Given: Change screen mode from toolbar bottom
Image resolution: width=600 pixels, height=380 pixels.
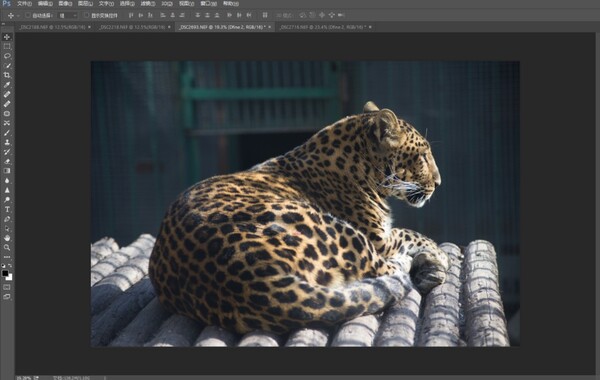Looking at the screenshot, I should pos(7,297).
